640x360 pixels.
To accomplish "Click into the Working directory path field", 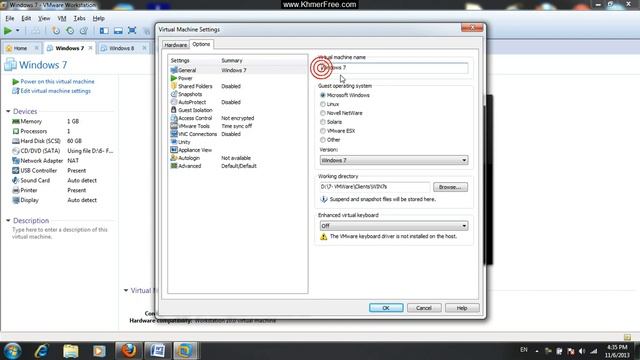I will (x=375, y=187).
